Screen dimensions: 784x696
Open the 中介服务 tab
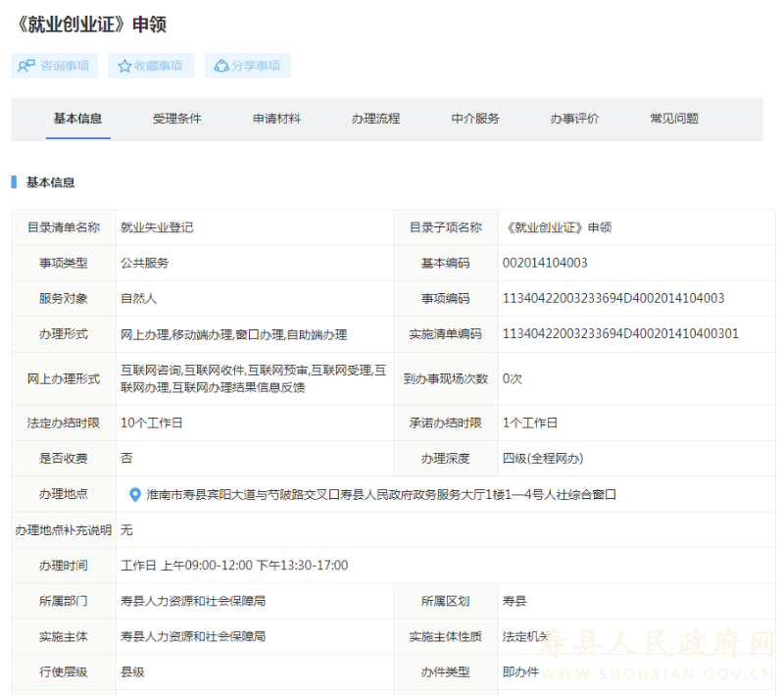click(475, 119)
